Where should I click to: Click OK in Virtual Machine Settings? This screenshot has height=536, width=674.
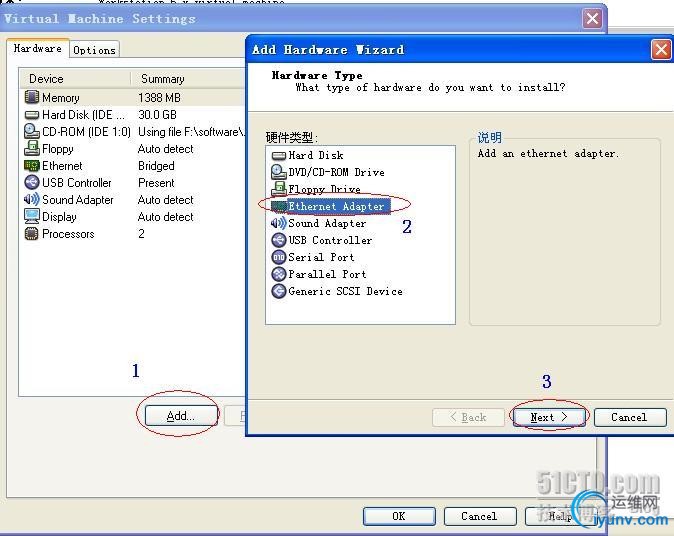[x=399, y=516]
